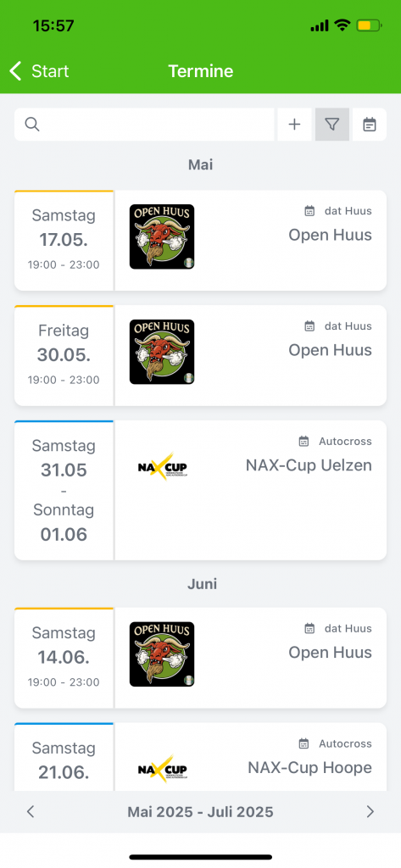Select the NAX-Cup Hoope event
This screenshot has height=868, width=401.
pyautogui.click(x=200, y=756)
